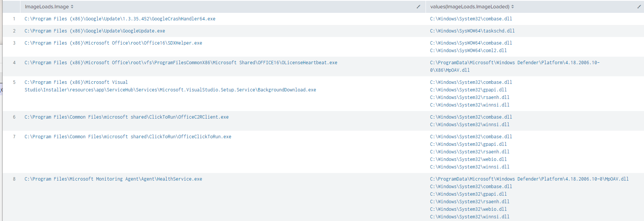This screenshot has height=221, width=644.
Task: Click SysWOW64\taskschd.dll loaded value
Action: click(x=472, y=31)
